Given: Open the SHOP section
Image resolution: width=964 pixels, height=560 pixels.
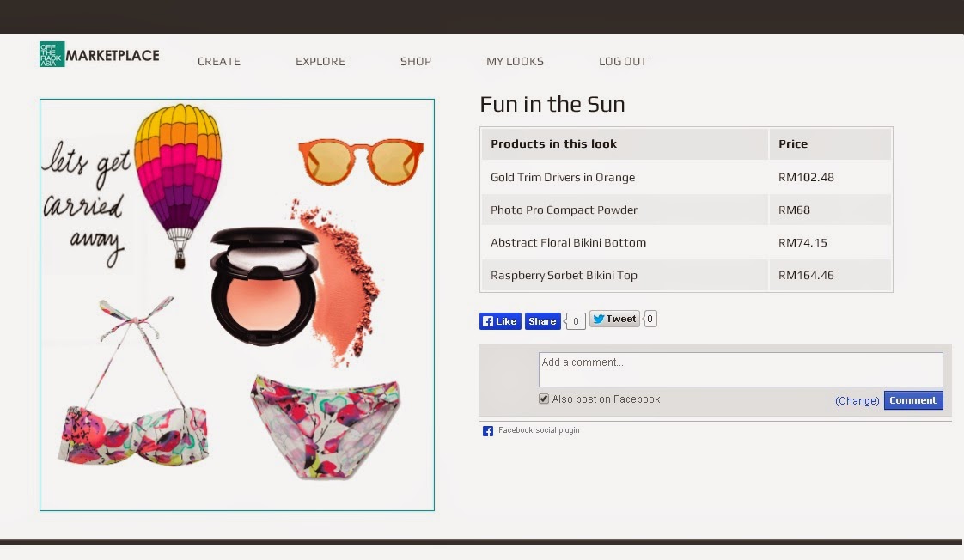Looking at the screenshot, I should (416, 62).
